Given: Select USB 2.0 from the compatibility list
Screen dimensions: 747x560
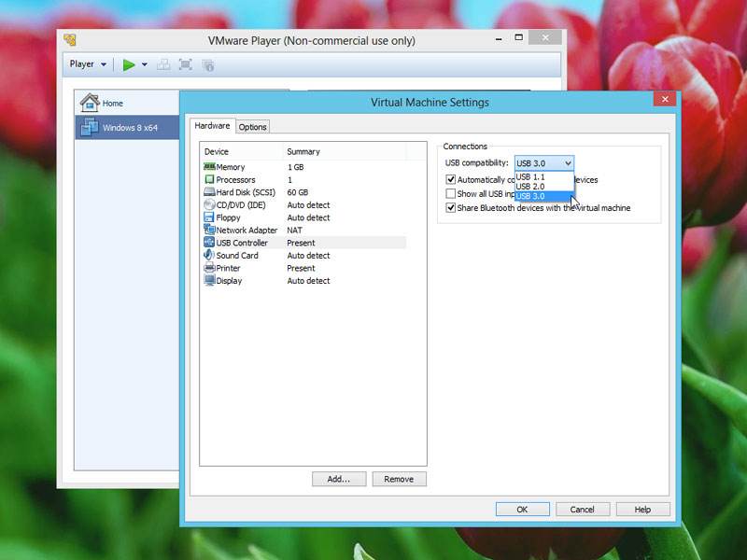Looking at the screenshot, I should click(x=528, y=186).
